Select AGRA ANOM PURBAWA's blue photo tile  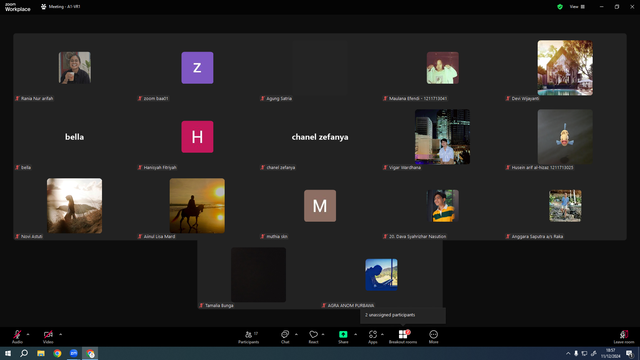[x=381, y=275]
